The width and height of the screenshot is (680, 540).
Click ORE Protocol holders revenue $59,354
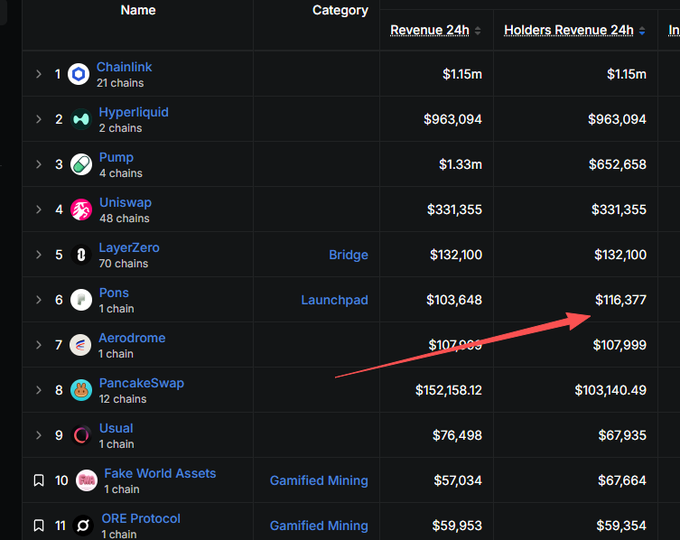coord(621,526)
